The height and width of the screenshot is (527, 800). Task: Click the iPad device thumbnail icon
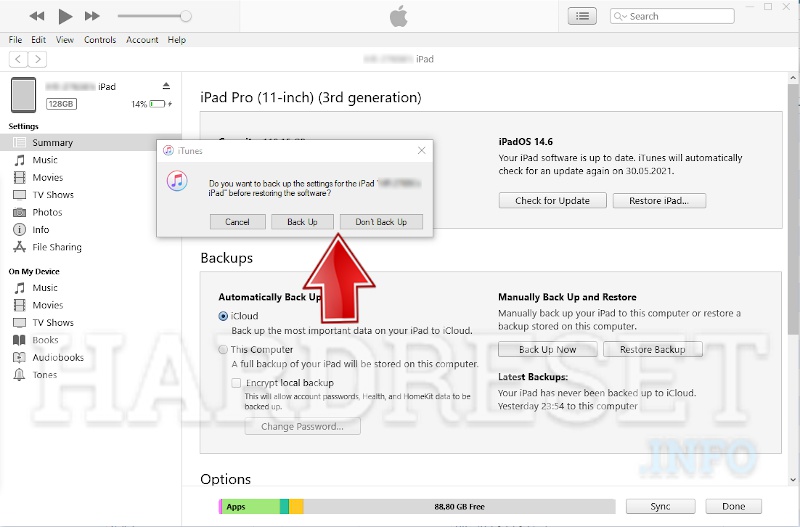[x=24, y=95]
